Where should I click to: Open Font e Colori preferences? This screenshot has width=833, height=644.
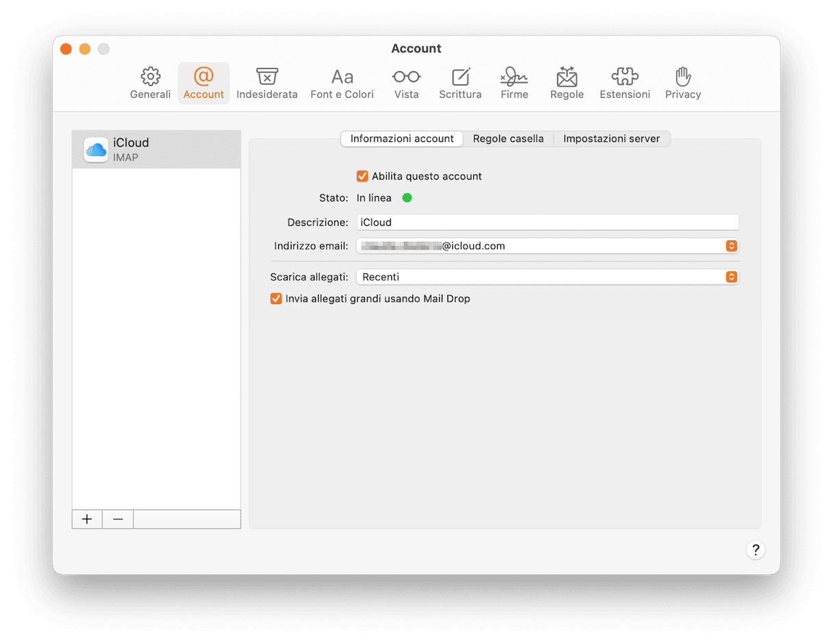[342, 84]
